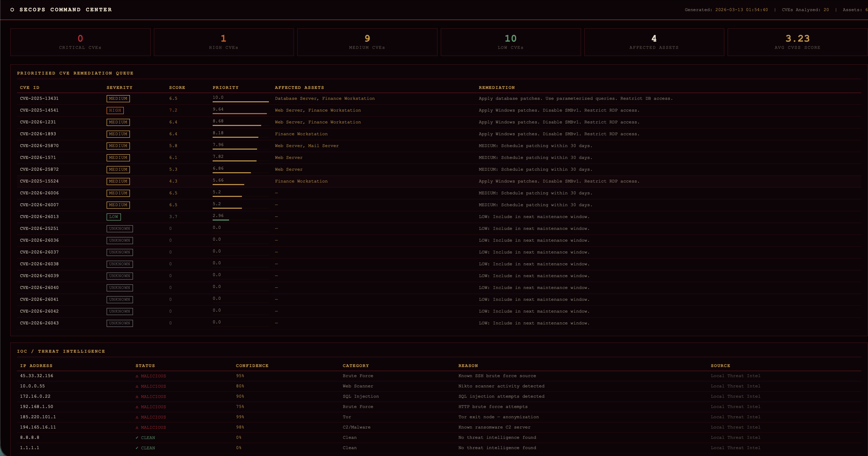868x456 pixels.
Task: Click the MEDIUM badge on CVE-2025-13431
Action: [x=118, y=98]
